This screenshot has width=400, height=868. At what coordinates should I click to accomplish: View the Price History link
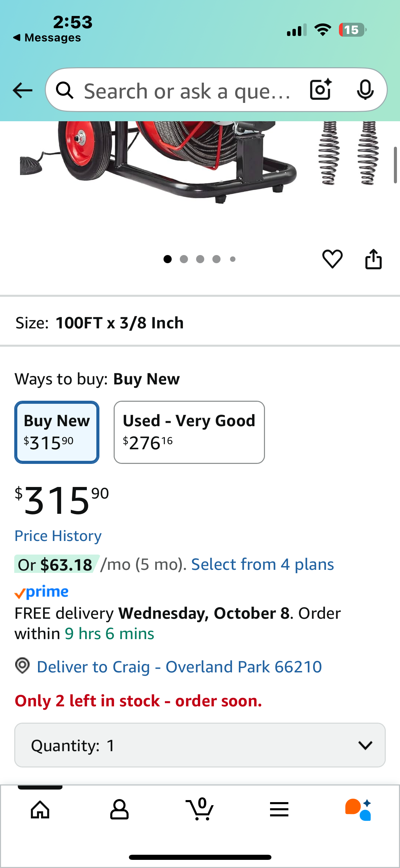click(58, 536)
